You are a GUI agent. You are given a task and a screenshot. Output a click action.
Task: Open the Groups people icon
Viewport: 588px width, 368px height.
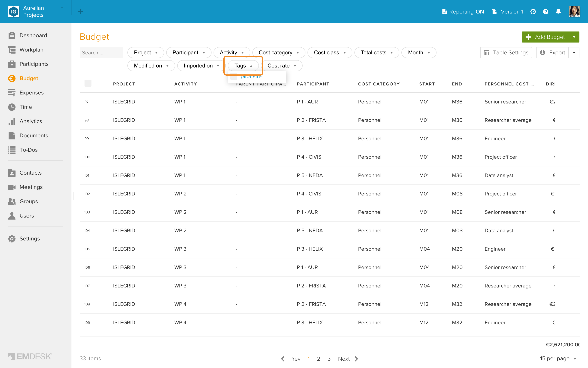[12, 201]
